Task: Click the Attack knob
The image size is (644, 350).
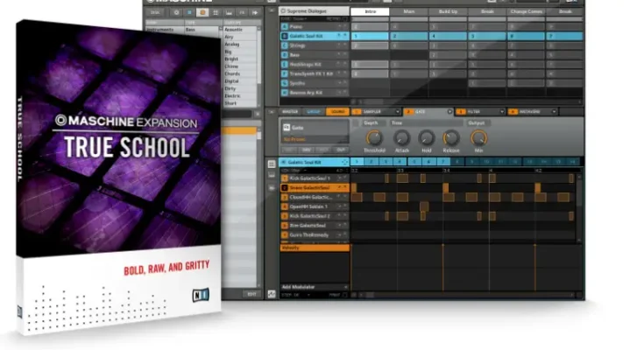Action: 401,137
